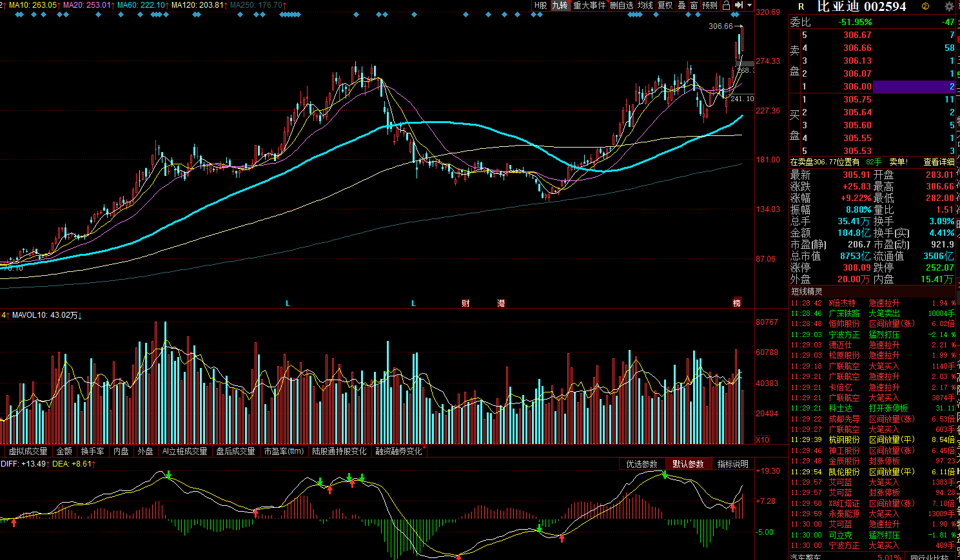Select the 融资融券变化 tab
This screenshot has height=560, width=960.
pos(398,451)
